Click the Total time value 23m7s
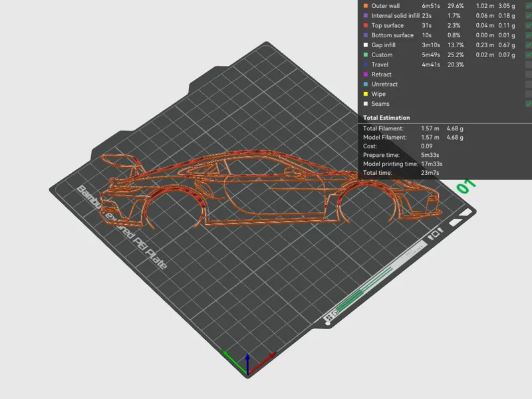Image resolution: width=532 pixels, height=399 pixels. point(430,173)
